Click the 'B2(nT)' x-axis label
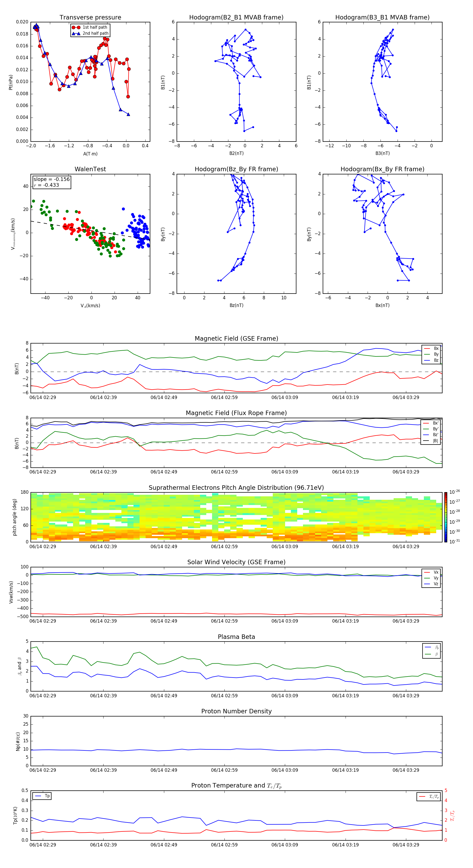This screenshot has width=473, height=868. [236, 154]
